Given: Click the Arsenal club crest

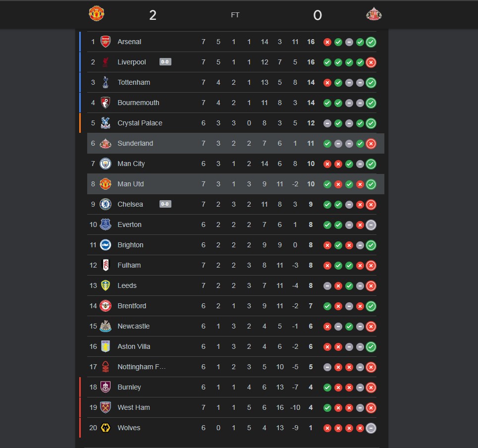Looking at the screenshot, I should click(x=106, y=42).
